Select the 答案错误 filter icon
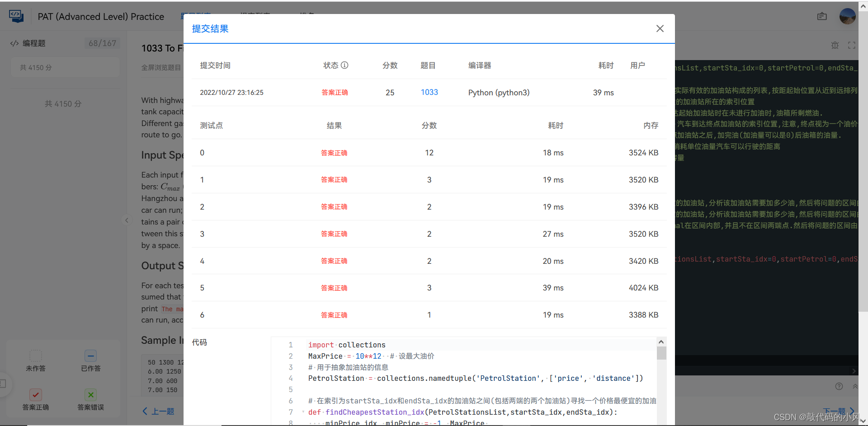Screen dimensions: 868x426 coord(90,394)
